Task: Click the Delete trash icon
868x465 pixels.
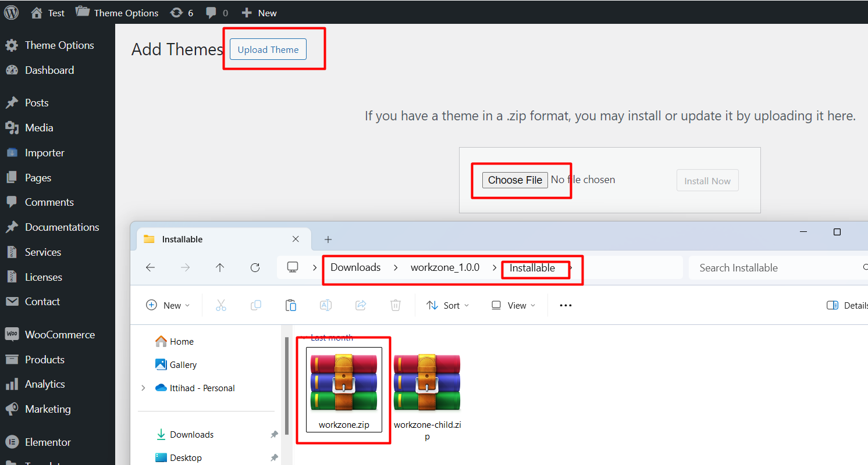Action: tap(396, 305)
